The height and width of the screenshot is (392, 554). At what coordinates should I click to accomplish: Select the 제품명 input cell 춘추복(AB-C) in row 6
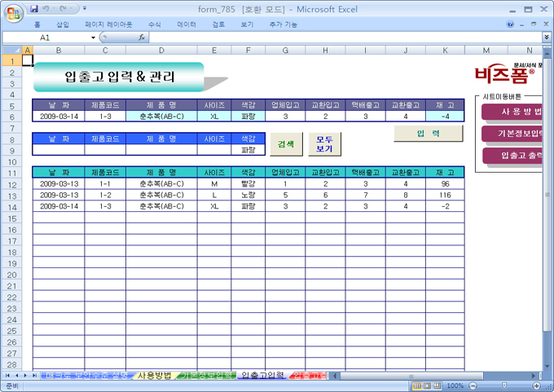point(161,117)
